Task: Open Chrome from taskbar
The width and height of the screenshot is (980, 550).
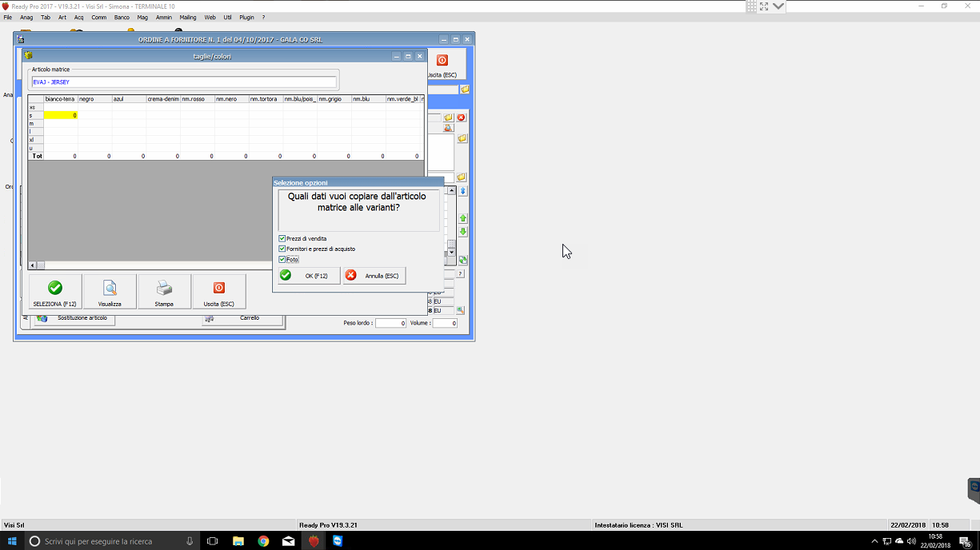Action: tap(263, 541)
